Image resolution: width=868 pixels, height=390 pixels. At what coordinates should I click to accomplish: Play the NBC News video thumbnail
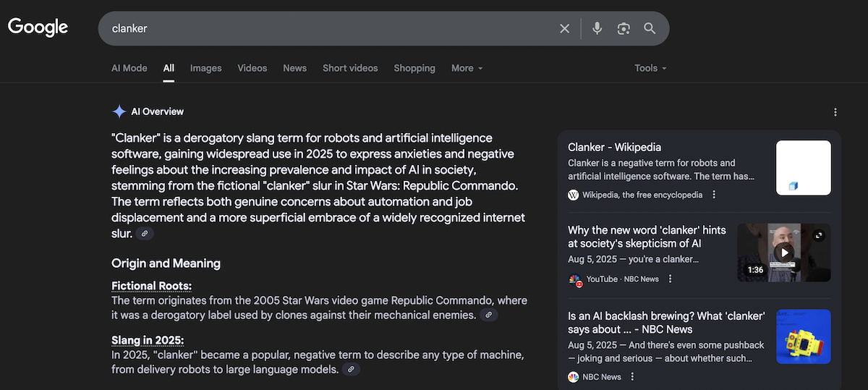[783, 253]
